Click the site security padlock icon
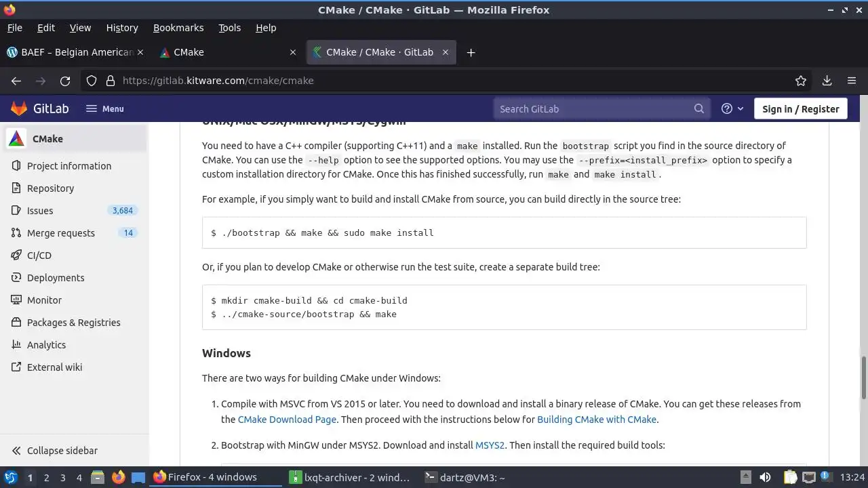The image size is (868, 488). tap(111, 81)
